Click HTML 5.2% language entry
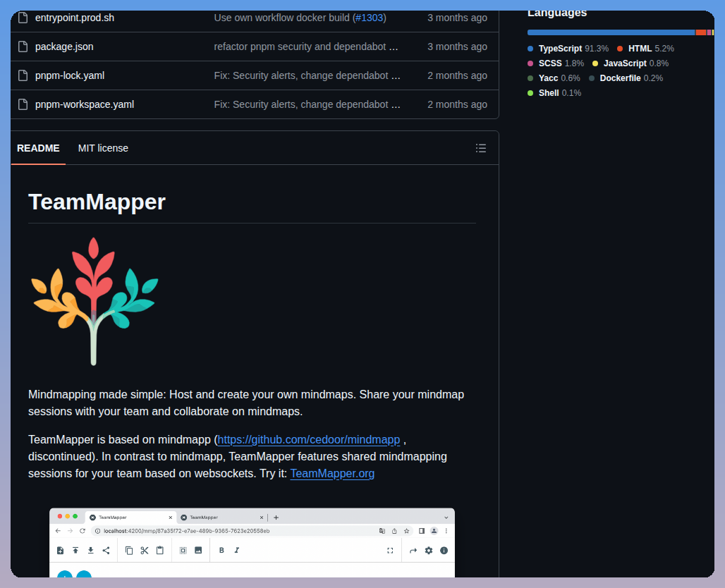The width and height of the screenshot is (725, 588). pyautogui.click(x=645, y=49)
